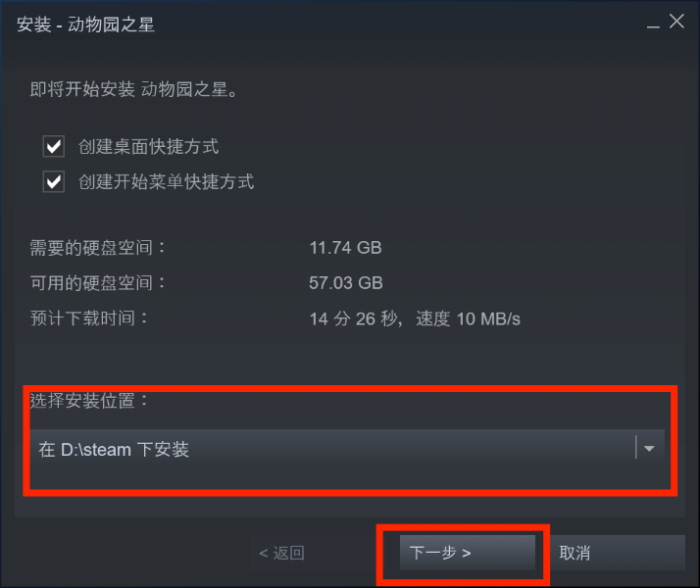Open the 在 D:\steam 下安装 combo box

click(x=347, y=449)
